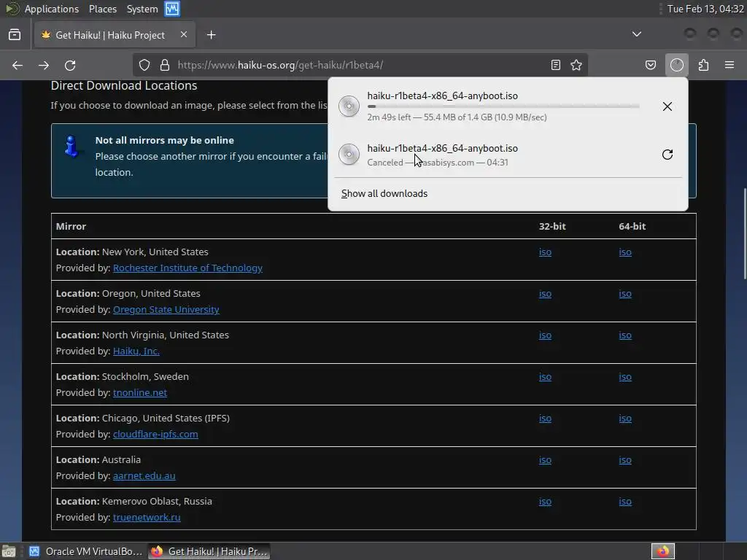Open the aarnet.edu.au provider link

click(144, 475)
